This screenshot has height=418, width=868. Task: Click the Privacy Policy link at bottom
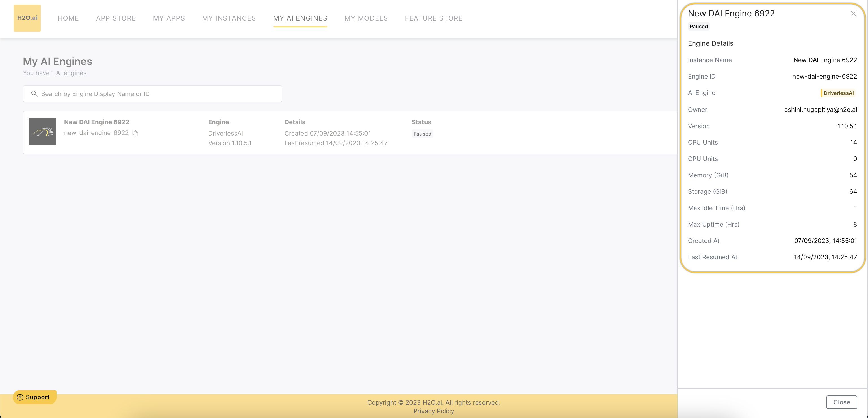pos(433,411)
